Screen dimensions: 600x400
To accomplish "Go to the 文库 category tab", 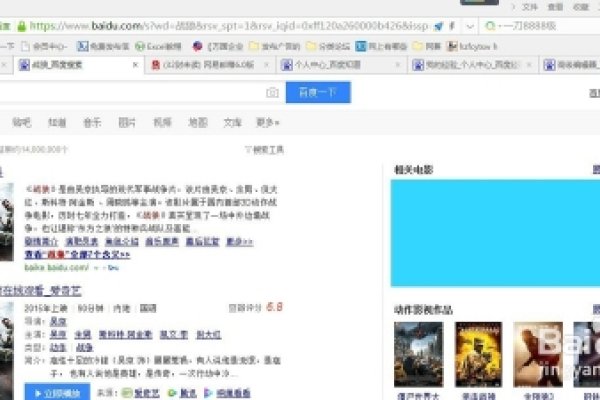I will click(x=233, y=122).
